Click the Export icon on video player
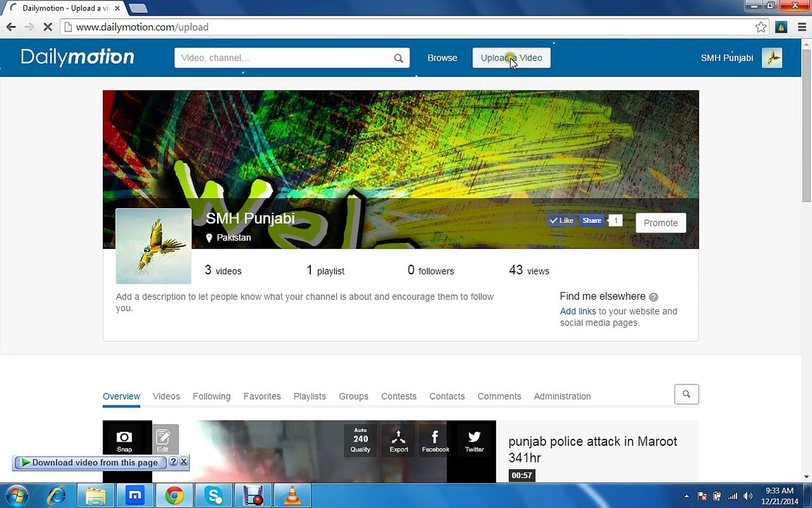 click(x=399, y=440)
